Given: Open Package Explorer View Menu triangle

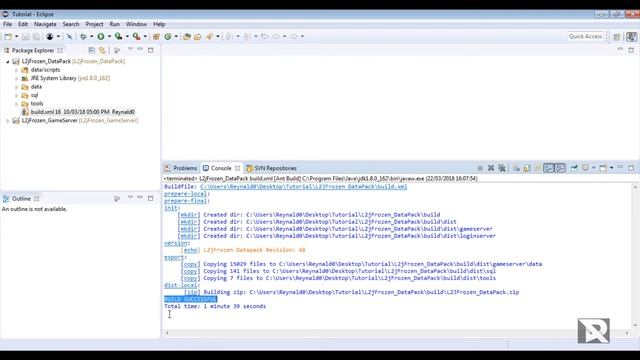Looking at the screenshot, I should click(130, 49).
